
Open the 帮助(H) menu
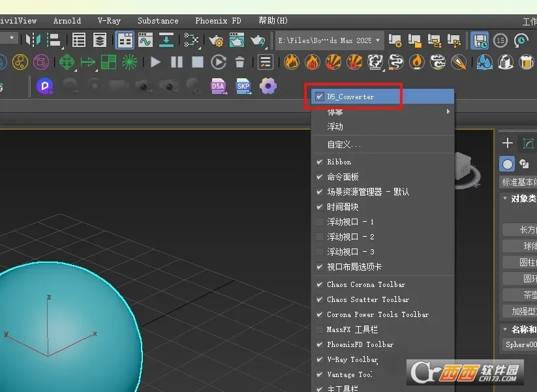273,20
